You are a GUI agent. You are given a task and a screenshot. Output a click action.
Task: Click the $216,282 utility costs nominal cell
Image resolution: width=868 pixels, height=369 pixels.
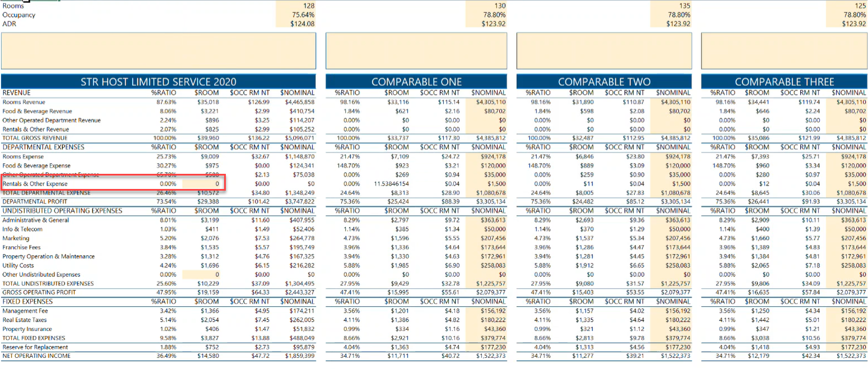tap(301, 265)
